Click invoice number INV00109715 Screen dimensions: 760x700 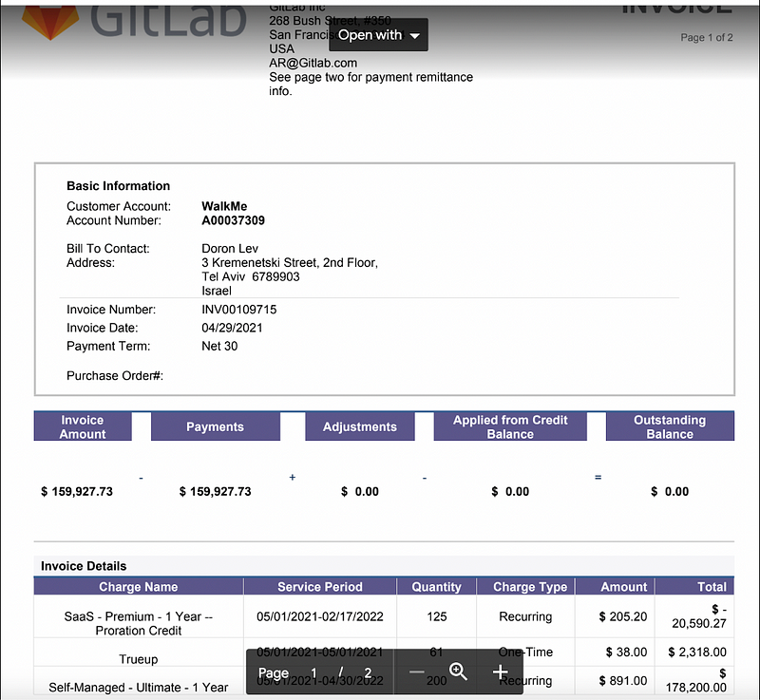pos(239,310)
